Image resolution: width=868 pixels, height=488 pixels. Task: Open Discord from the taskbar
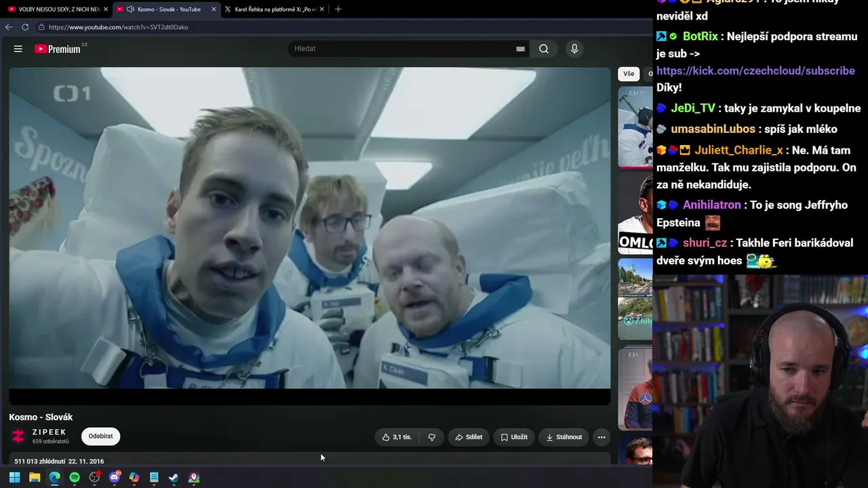click(x=115, y=477)
